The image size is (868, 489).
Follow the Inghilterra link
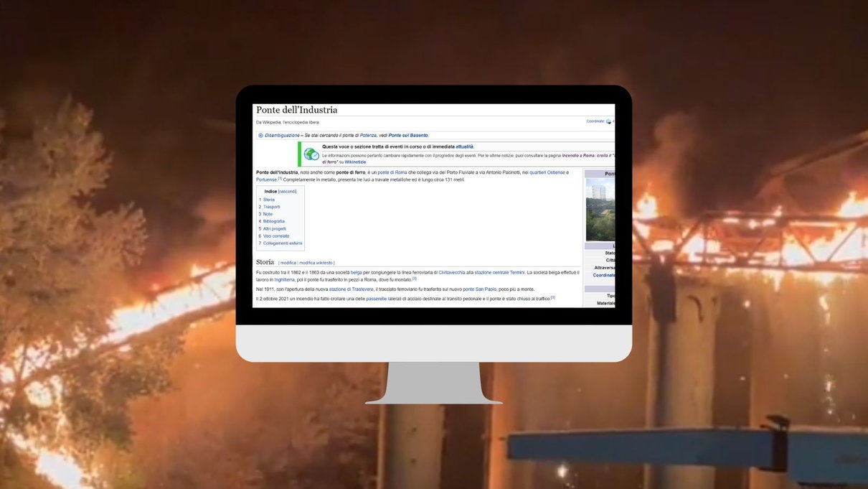point(285,280)
